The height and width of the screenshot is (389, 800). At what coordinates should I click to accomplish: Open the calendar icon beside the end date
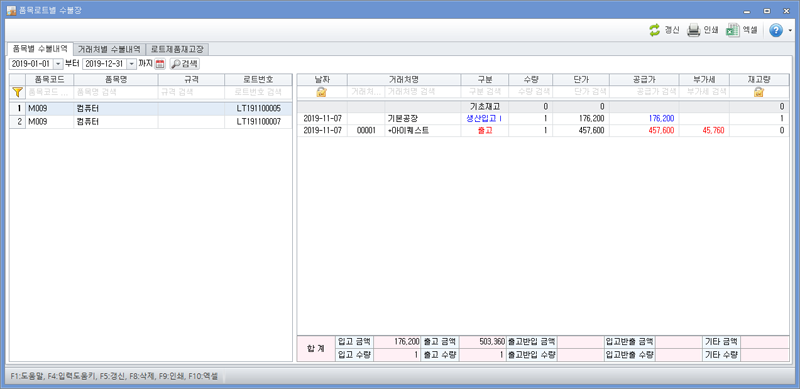point(160,64)
